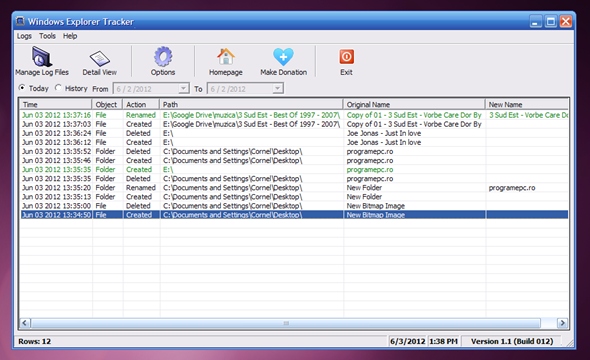This screenshot has height=360, width=590.
Task: Click 'New Folder' in the 13:35:20 Renamed row
Action: click(x=364, y=187)
